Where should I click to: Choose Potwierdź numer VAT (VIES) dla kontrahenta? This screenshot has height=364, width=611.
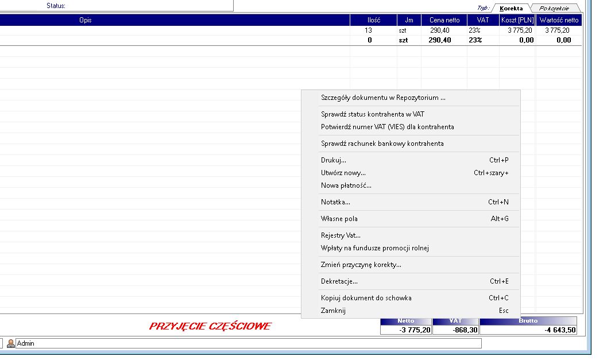pos(387,127)
